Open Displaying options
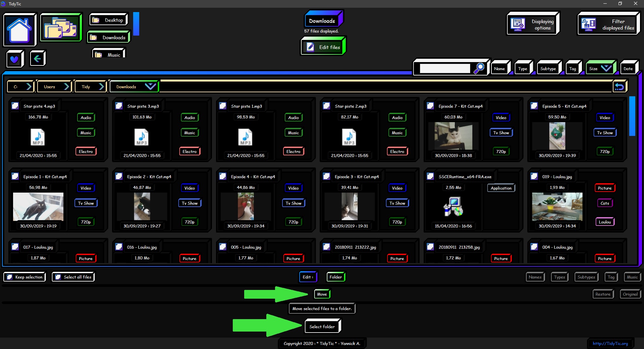The image size is (644, 349). point(533,24)
